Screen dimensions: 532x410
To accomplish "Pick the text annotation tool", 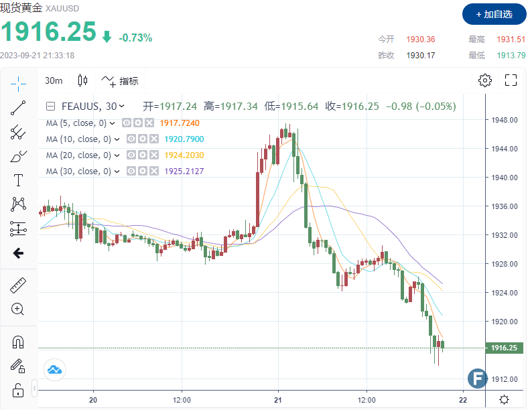I will coord(18,180).
